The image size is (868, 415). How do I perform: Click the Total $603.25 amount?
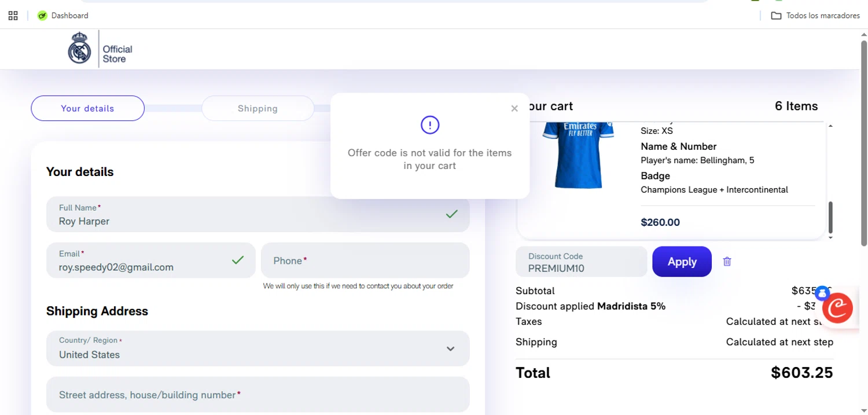pyautogui.click(x=801, y=373)
